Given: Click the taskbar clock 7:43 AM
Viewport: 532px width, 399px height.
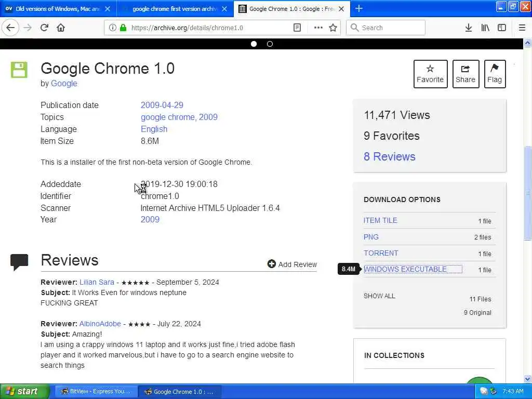Looking at the screenshot, I should [x=513, y=391].
